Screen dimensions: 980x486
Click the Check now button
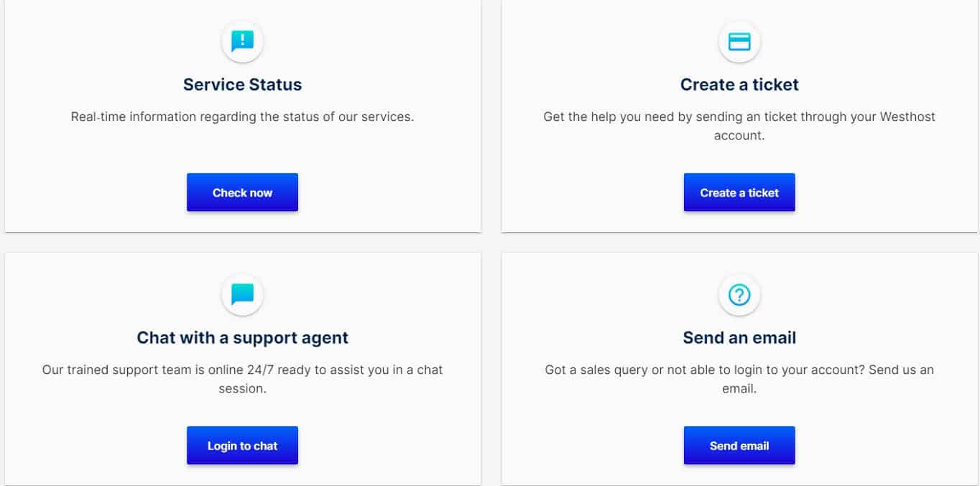pos(242,192)
